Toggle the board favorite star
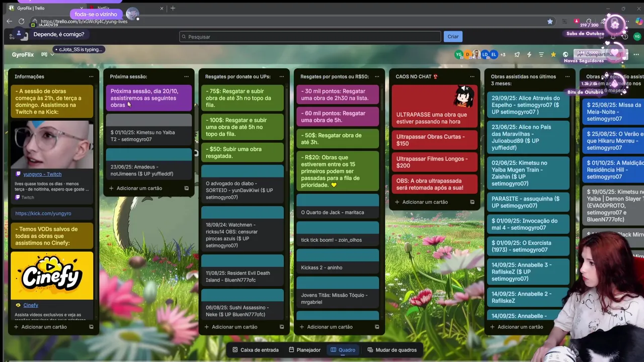 tap(553, 54)
